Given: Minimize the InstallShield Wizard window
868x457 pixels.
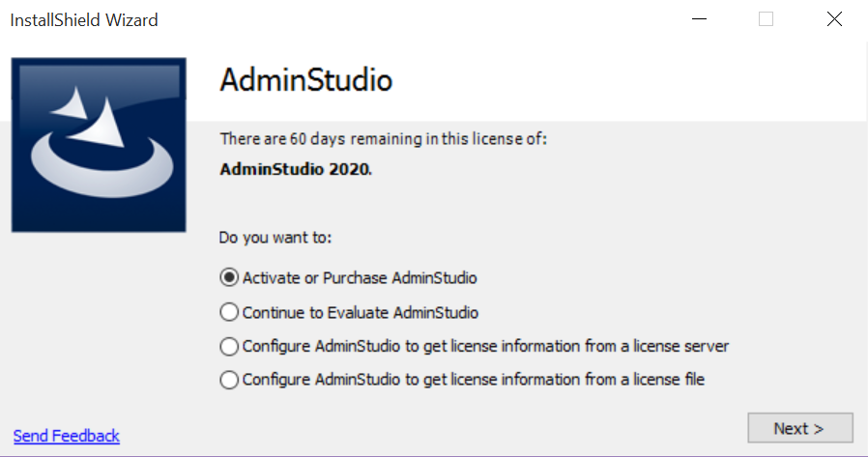Looking at the screenshot, I should tap(699, 19).
